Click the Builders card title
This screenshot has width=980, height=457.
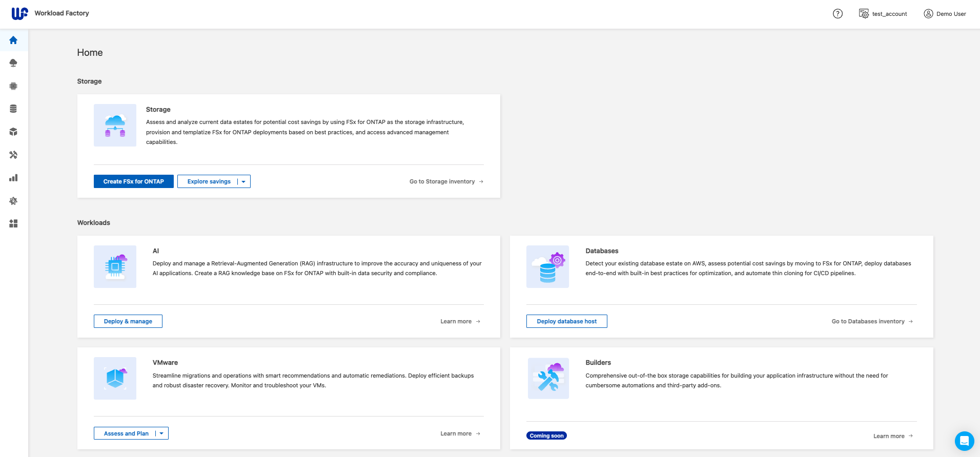(598, 362)
